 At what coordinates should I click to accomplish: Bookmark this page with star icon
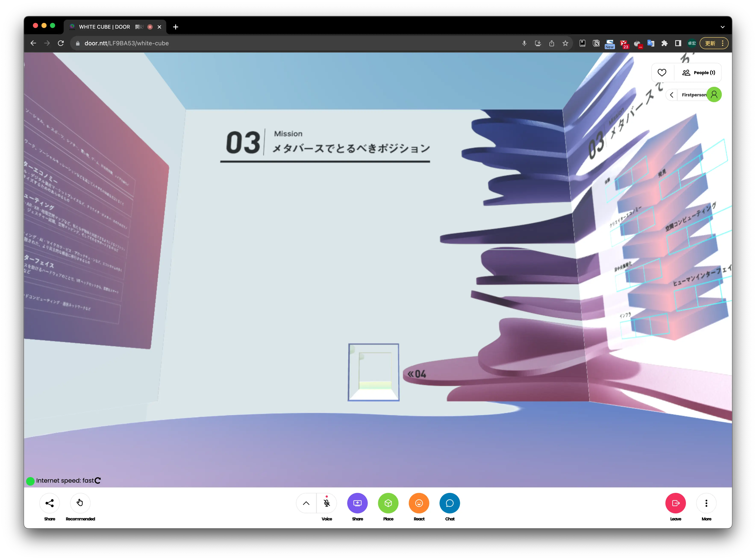(x=565, y=43)
